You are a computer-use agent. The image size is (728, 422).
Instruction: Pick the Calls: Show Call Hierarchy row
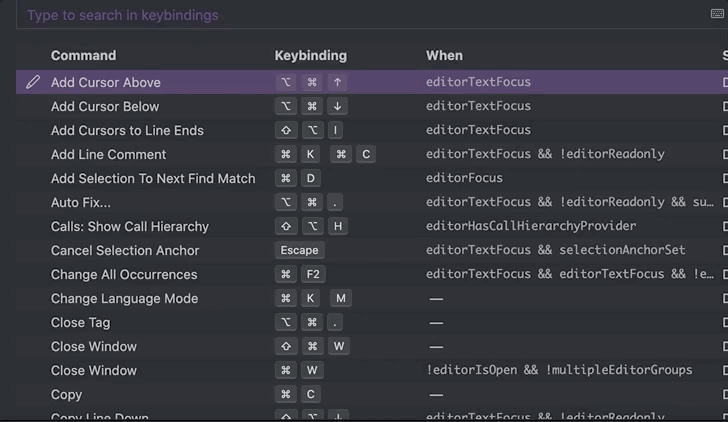click(130, 226)
